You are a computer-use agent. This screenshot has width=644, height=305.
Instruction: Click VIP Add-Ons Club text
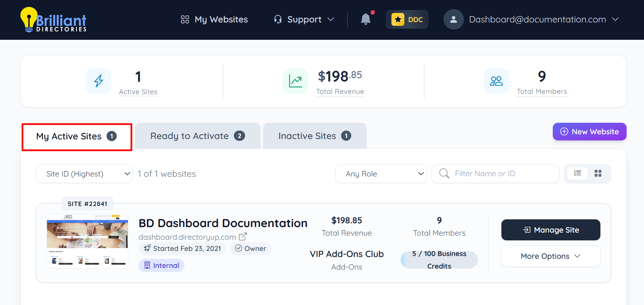(x=347, y=254)
